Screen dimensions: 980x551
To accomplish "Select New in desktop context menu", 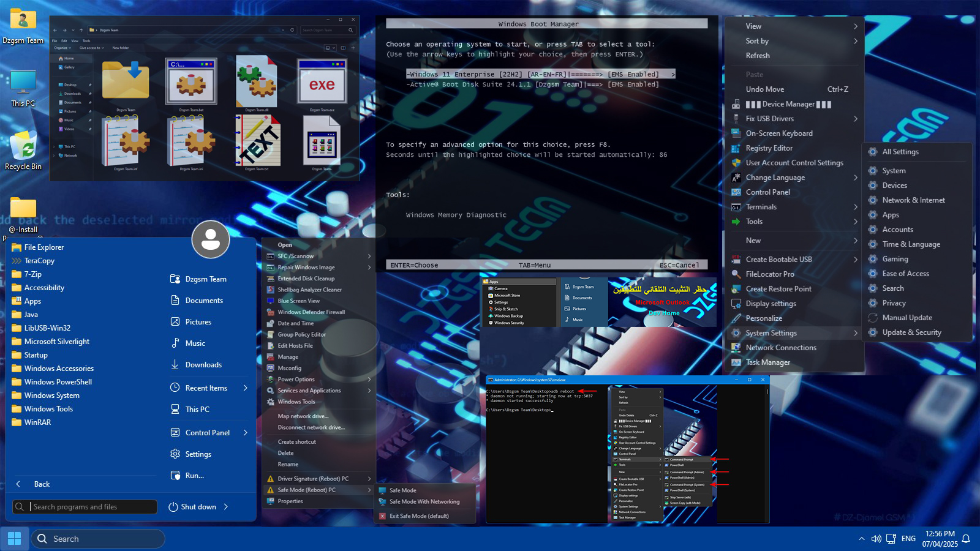I will (x=795, y=241).
